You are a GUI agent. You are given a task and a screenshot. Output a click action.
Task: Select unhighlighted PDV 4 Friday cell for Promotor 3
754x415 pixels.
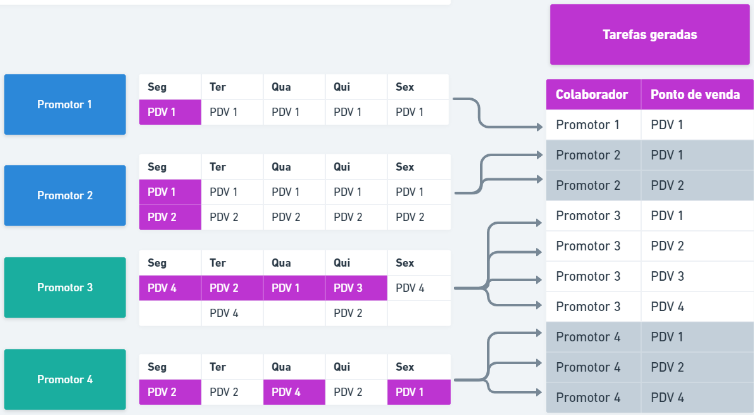click(x=417, y=288)
